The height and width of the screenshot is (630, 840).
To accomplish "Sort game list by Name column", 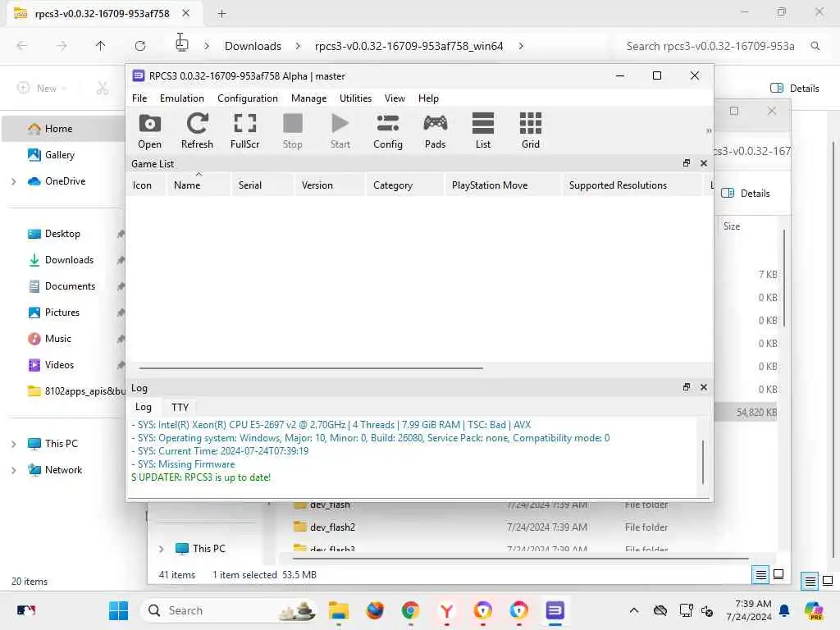I will pyautogui.click(x=199, y=185).
